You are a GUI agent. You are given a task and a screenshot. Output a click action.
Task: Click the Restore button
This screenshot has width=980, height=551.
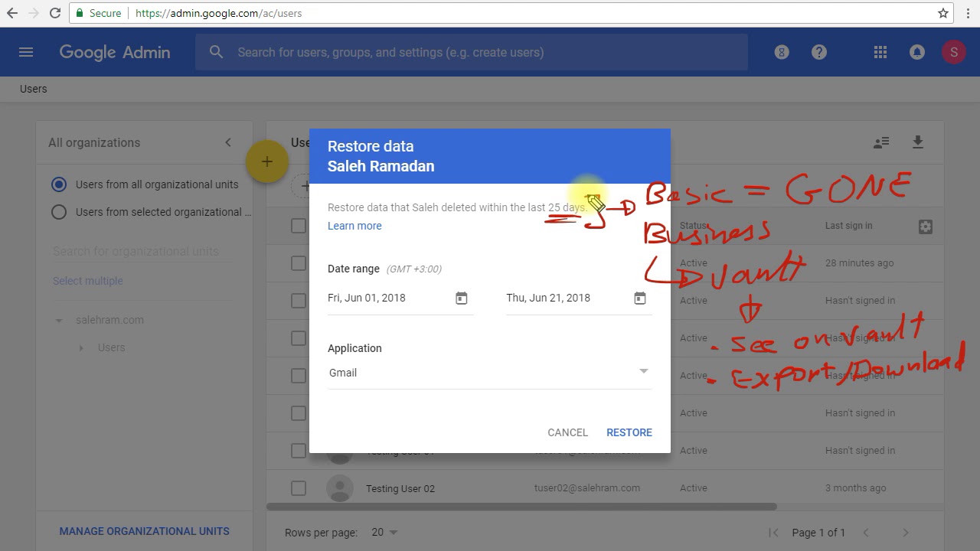click(x=629, y=432)
